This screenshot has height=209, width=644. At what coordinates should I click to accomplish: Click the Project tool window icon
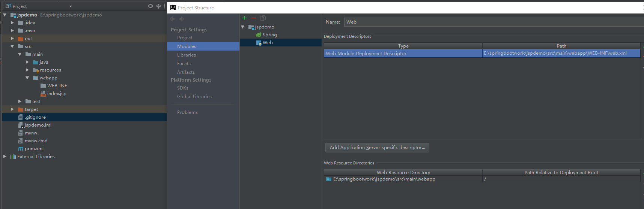tap(8, 6)
